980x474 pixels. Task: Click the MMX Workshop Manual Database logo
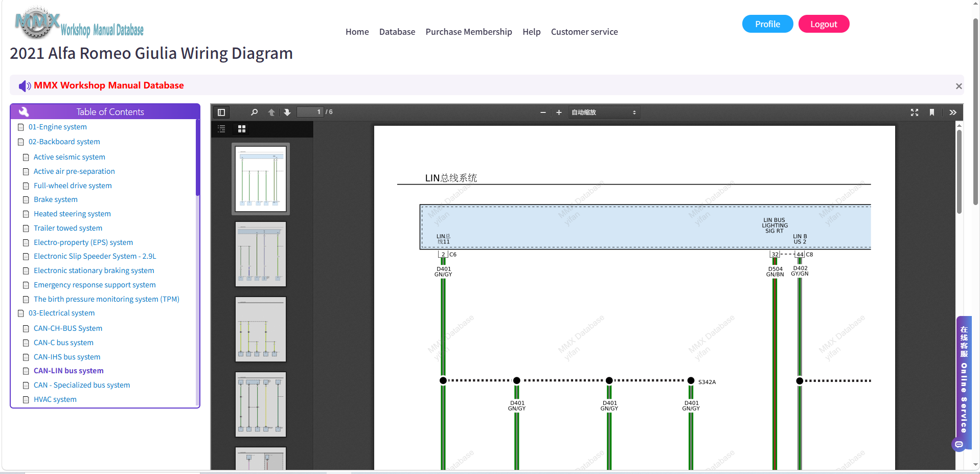(x=79, y=24)
